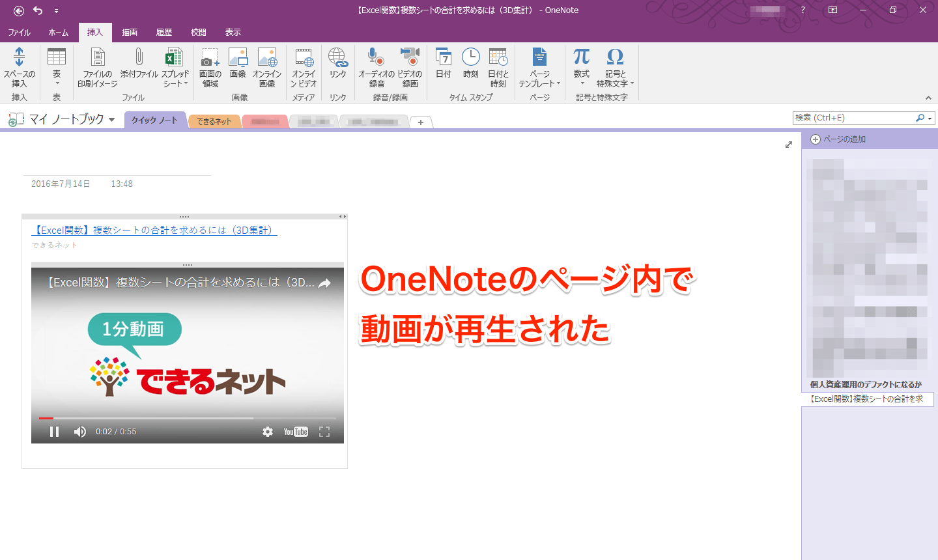Viewport: 938px width, 560px height.
Task: Open Quick Access Toolbar customize dropdown
Action: coord(56,11)
